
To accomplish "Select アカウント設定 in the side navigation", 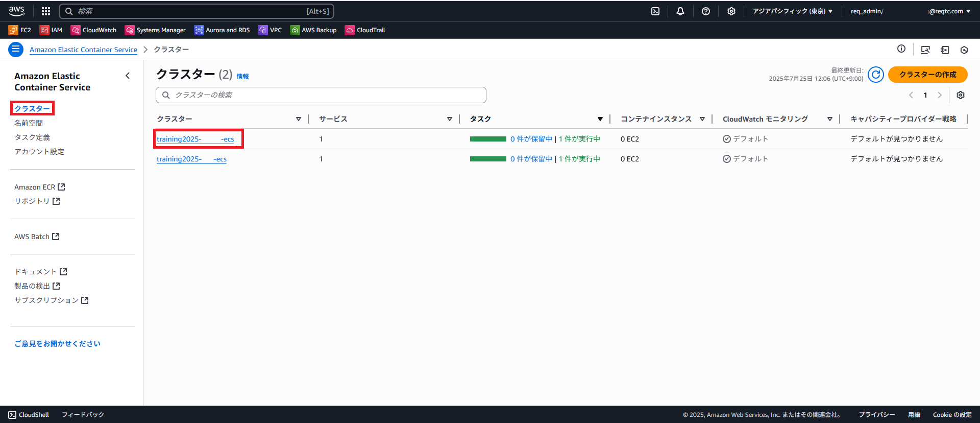I will pos(39,152).
